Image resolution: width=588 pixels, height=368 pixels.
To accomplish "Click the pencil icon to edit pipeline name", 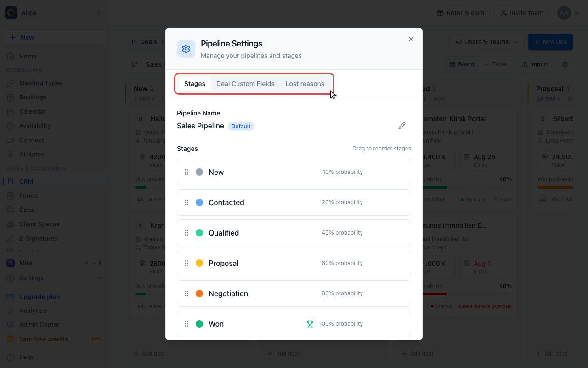I will pyautogui.click(x=402, y=126).
